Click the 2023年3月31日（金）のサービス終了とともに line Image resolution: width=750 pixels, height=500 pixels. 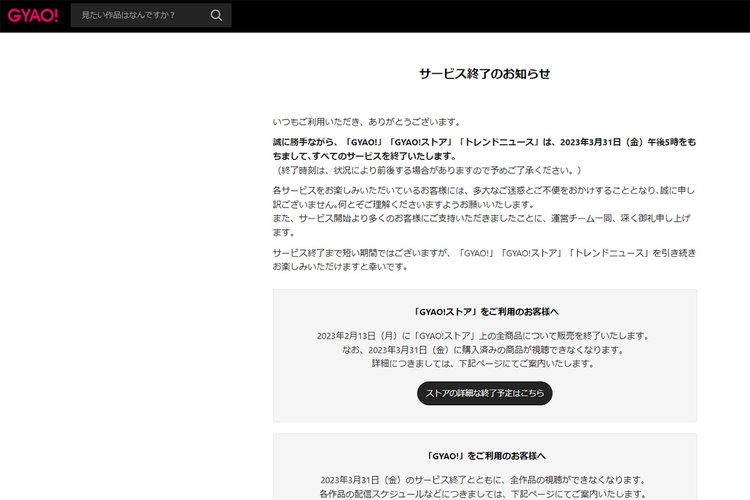click(483, 480)
